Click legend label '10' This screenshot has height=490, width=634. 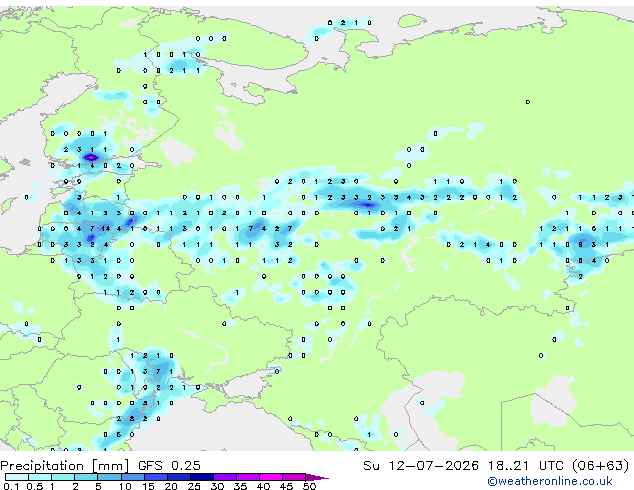click(125, 486)
